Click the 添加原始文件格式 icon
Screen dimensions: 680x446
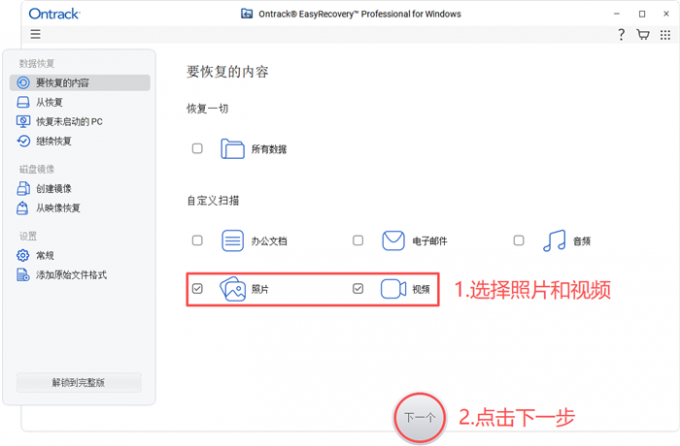pyautogui.click(x=23, y=275)
